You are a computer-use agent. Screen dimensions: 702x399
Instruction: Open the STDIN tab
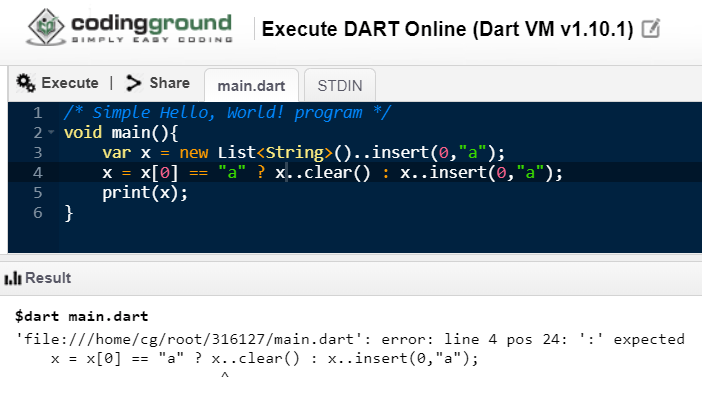click(340, 85)
